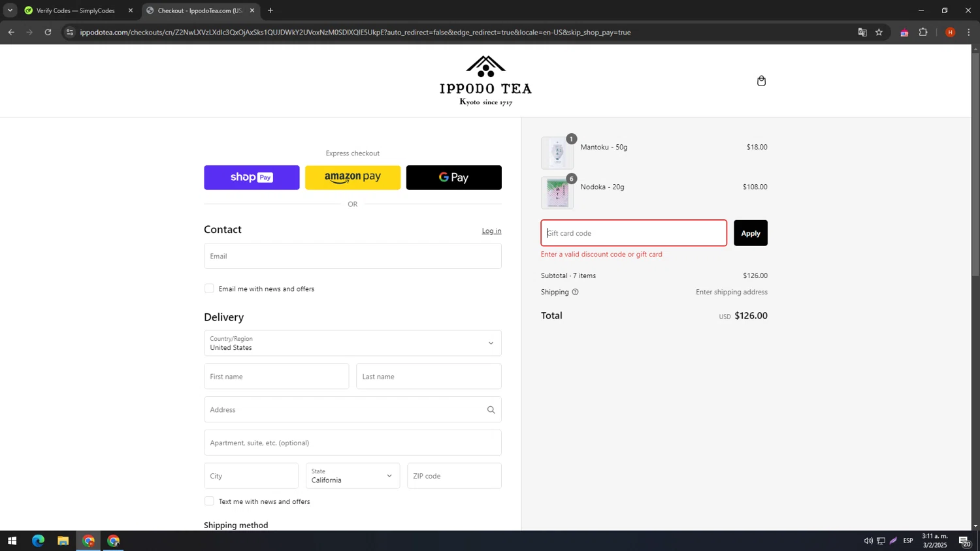Switch to Verify Codes SimplyCodes tab
Screen dimensions: 980x551
76,10
